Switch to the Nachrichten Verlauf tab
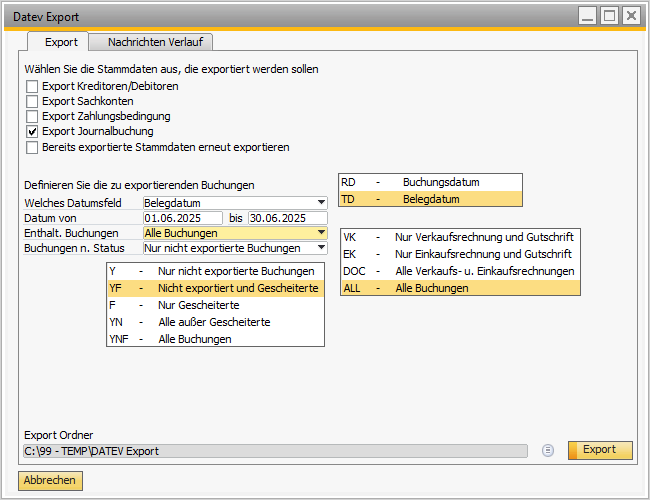Image resolution: width=650 pixels, height=500 pixels. (x=151, y=42)
